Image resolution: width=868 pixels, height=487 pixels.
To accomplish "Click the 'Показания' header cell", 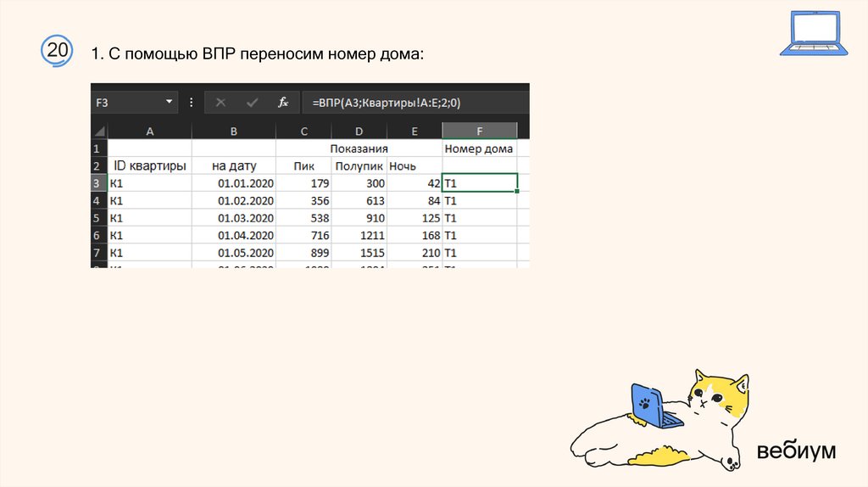I will [359, 148].
